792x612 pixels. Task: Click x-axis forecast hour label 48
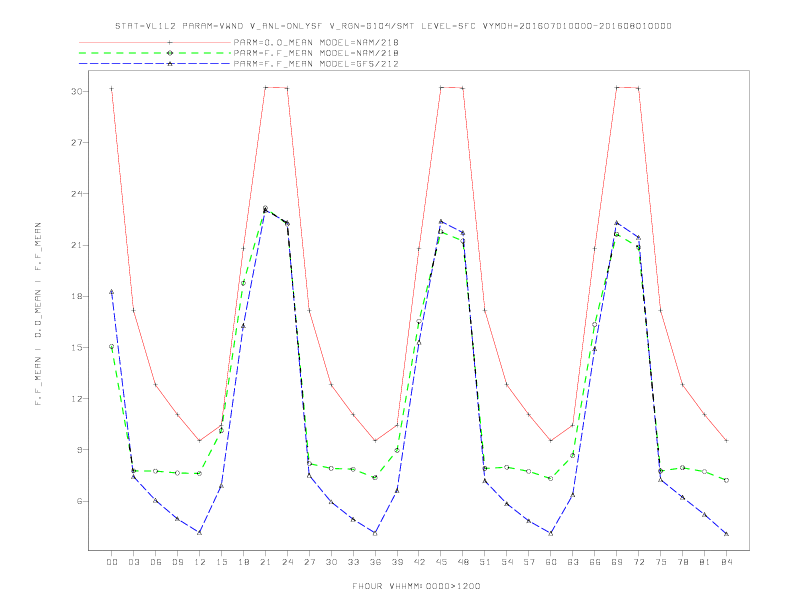(463, 562)
